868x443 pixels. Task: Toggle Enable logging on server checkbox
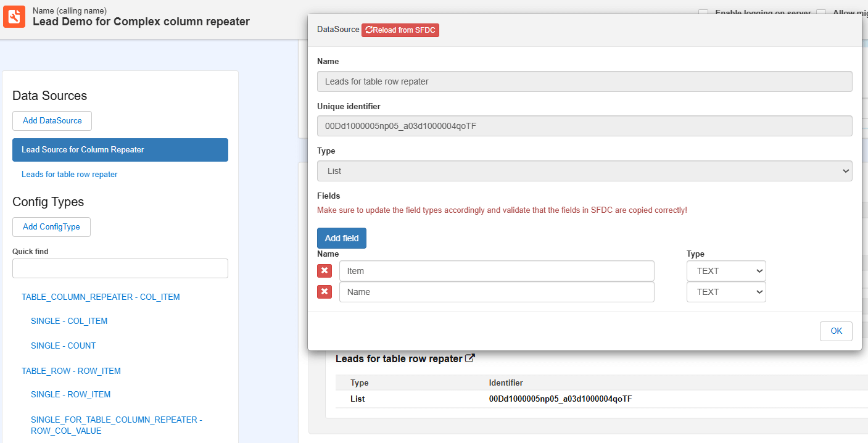(703, 12)
